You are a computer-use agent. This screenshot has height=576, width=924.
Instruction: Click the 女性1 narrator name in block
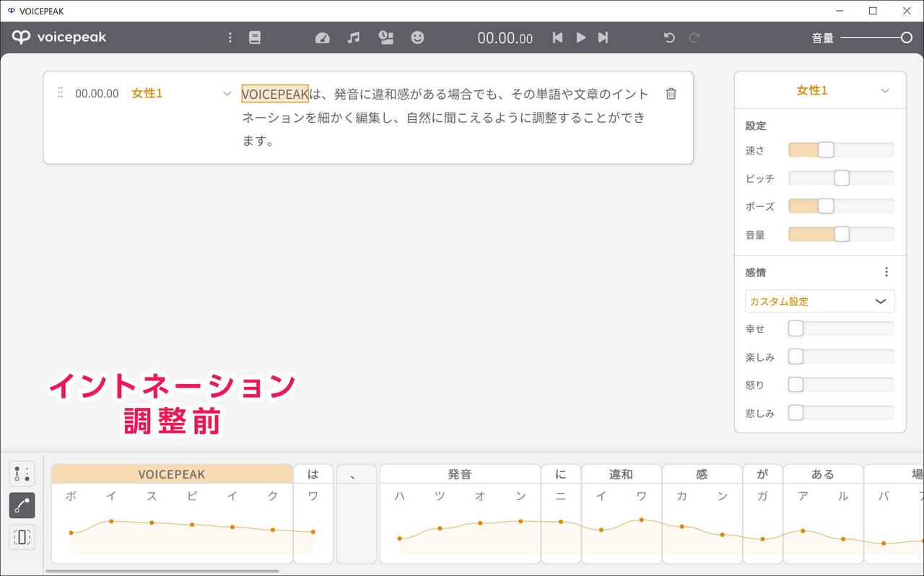(x=147, y=93)
